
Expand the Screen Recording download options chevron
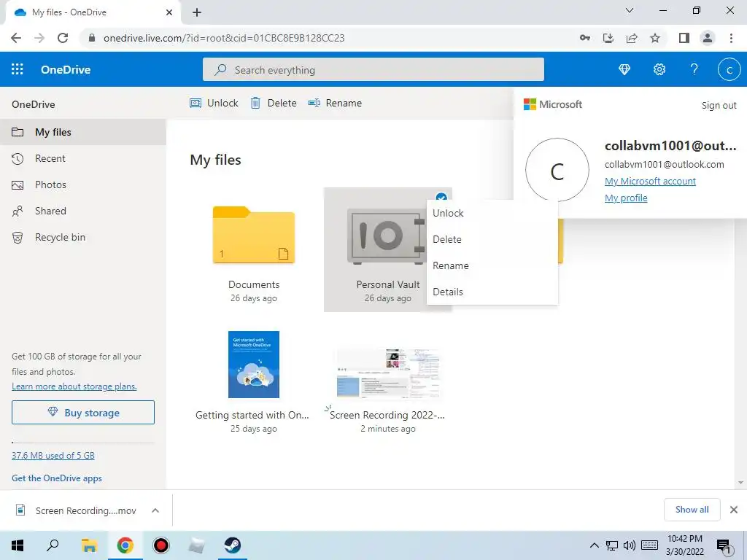click(155, 510)
